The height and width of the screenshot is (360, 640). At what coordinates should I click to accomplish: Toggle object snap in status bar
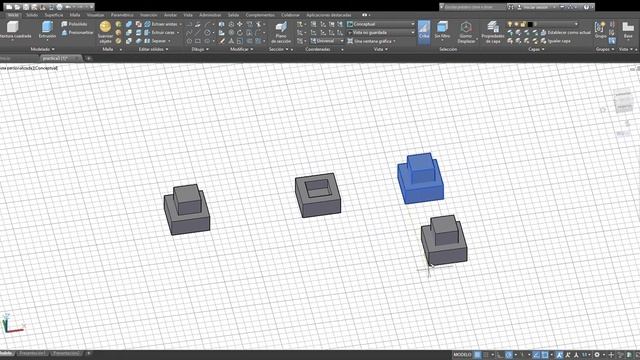point(545,355)
